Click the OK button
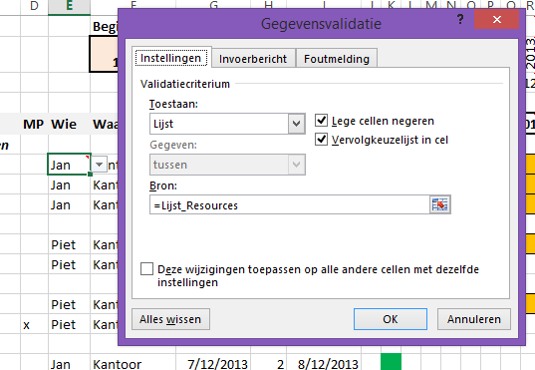 tap(390, 319)
